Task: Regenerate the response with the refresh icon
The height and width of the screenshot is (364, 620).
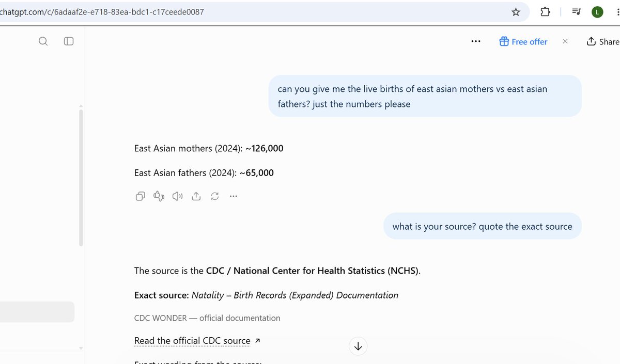Action: 215,196
